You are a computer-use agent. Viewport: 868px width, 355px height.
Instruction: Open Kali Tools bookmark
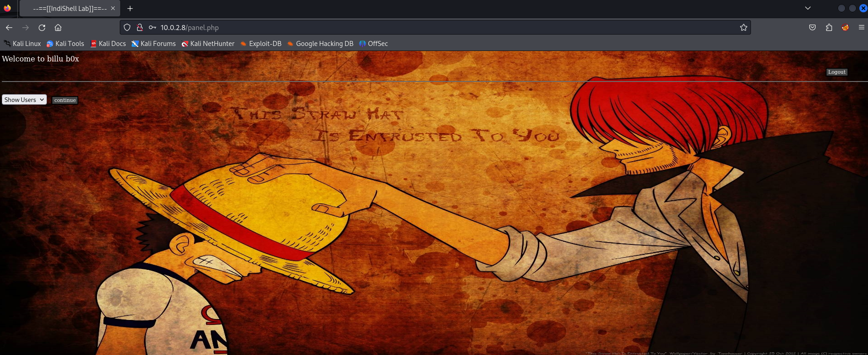(x=65, y=44)
